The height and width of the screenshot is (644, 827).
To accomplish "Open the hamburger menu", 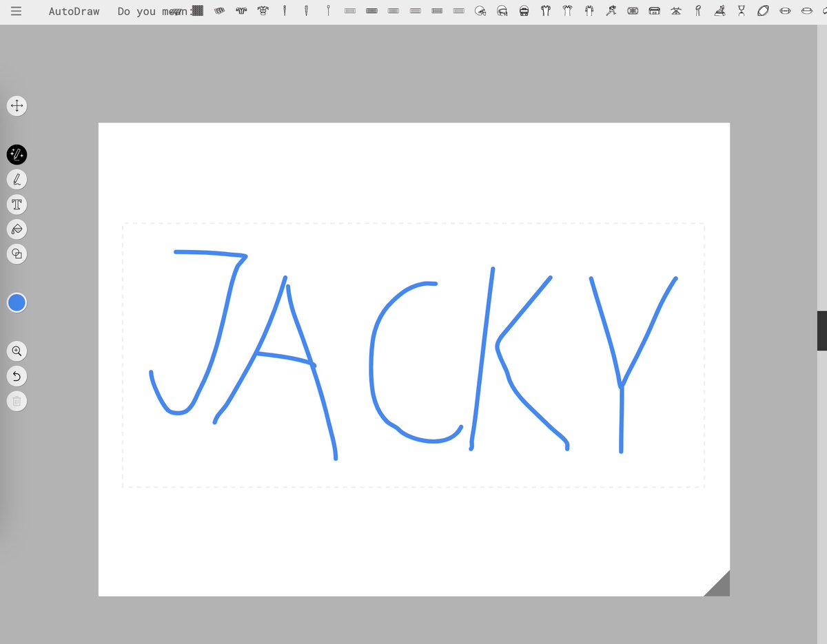I will pos(16,11).
